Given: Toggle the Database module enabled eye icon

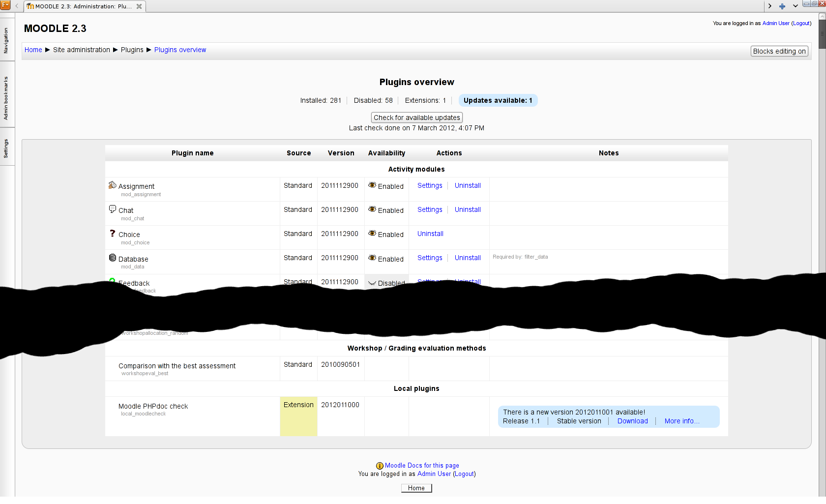Looking at the screenshot, I should point(372,258).
